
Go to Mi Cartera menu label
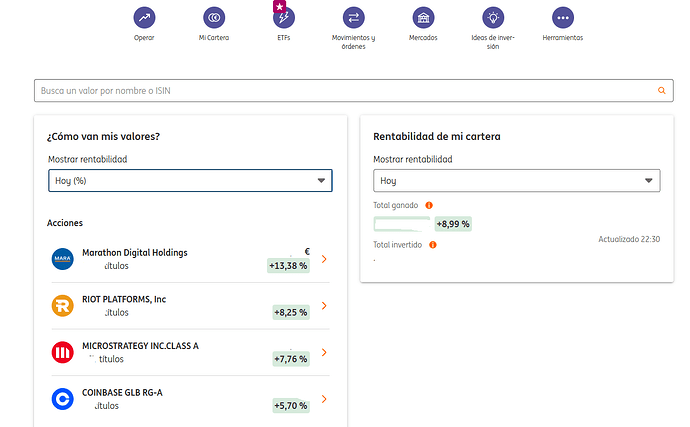214,38
